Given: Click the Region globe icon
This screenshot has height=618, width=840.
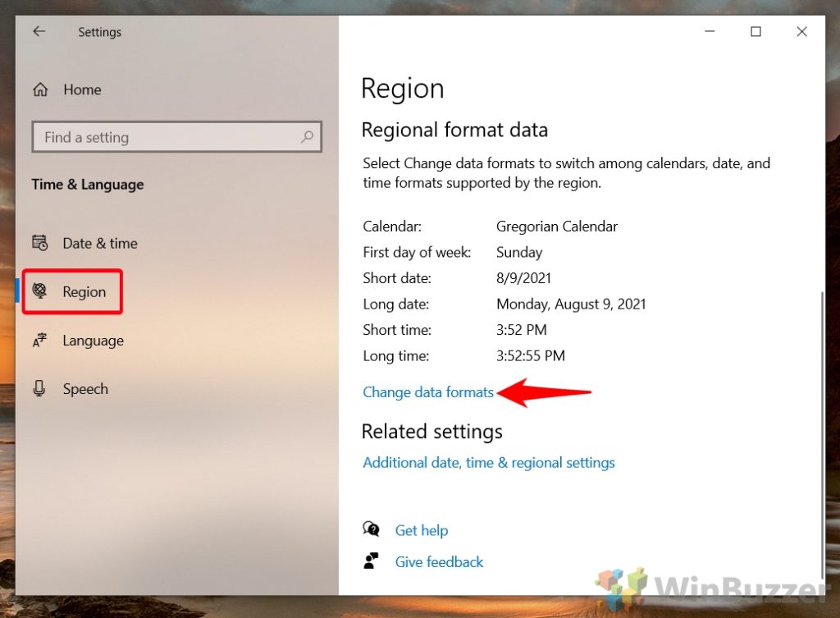Looking at the screenshot, I should [x=39, y=291].
